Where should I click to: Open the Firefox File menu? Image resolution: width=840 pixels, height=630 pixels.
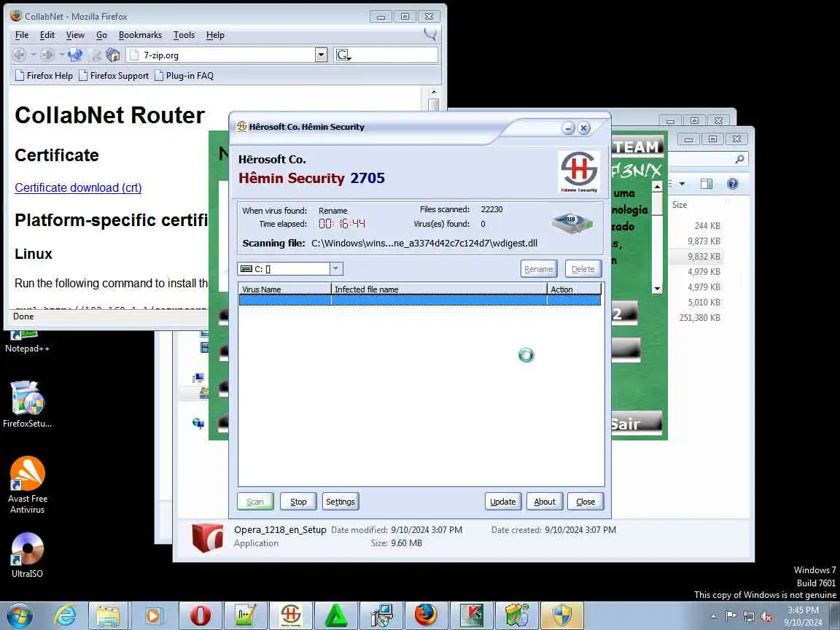click(x=22, y=35)
